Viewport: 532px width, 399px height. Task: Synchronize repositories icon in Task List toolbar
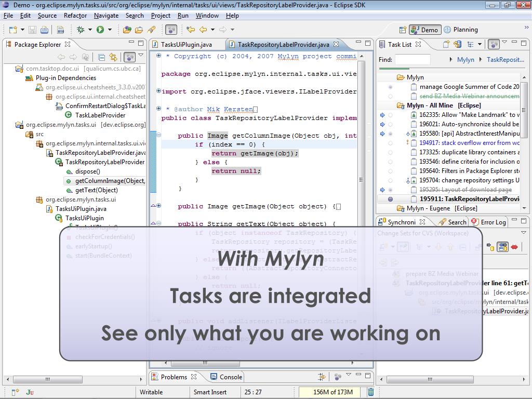tap(457, 44)
